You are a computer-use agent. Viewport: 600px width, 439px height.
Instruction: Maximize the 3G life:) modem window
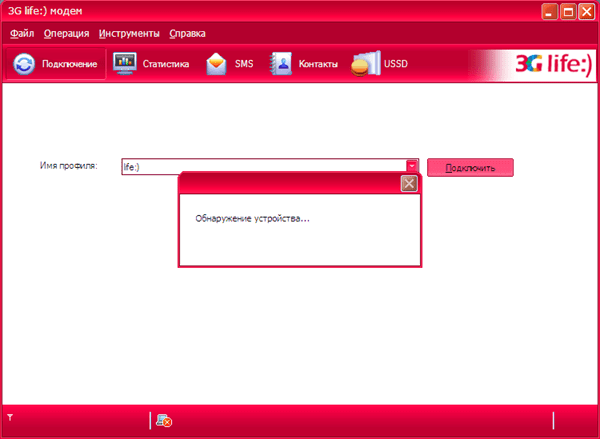568,11
